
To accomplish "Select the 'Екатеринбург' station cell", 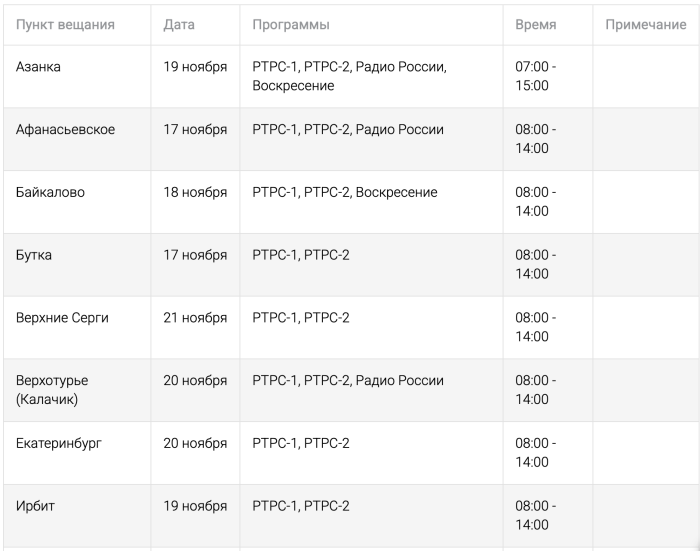I will click(x=59, y=443).
